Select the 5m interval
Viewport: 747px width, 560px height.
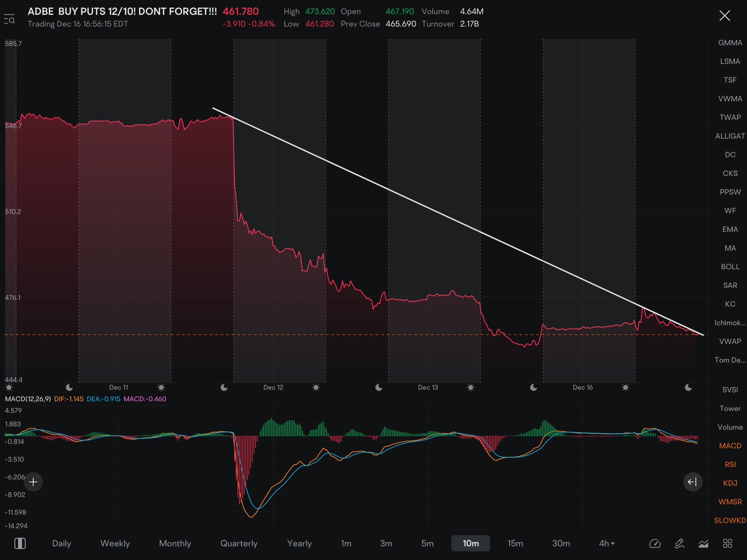point(427,543)
